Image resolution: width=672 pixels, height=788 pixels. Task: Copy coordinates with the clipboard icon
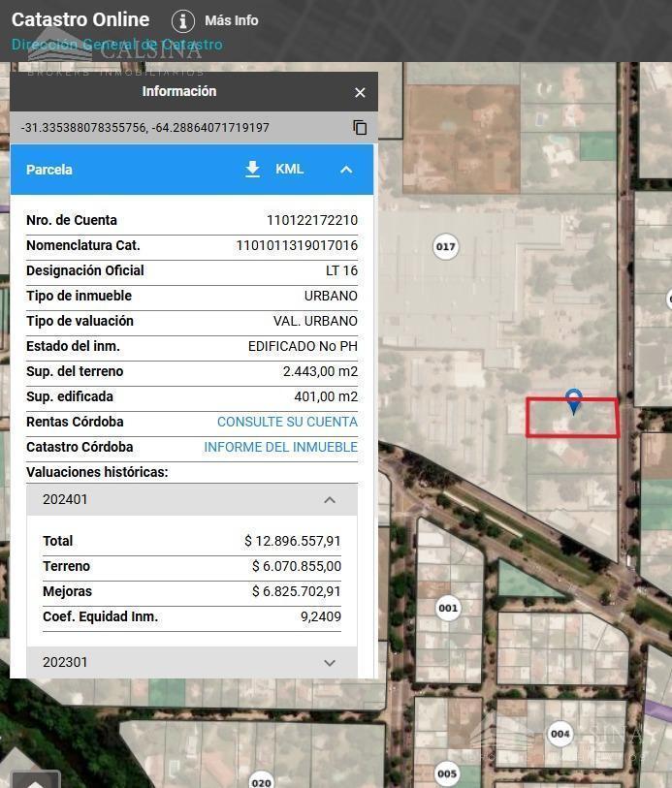(360, 127)
